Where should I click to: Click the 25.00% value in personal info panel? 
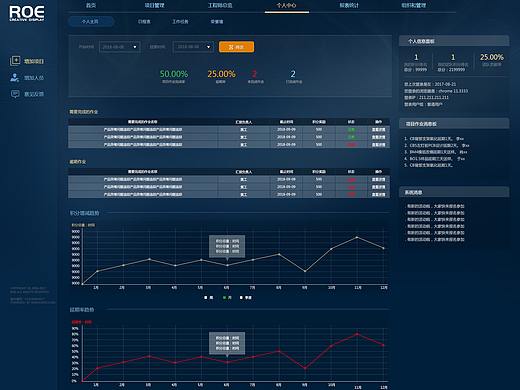click(x=492, y=57)
